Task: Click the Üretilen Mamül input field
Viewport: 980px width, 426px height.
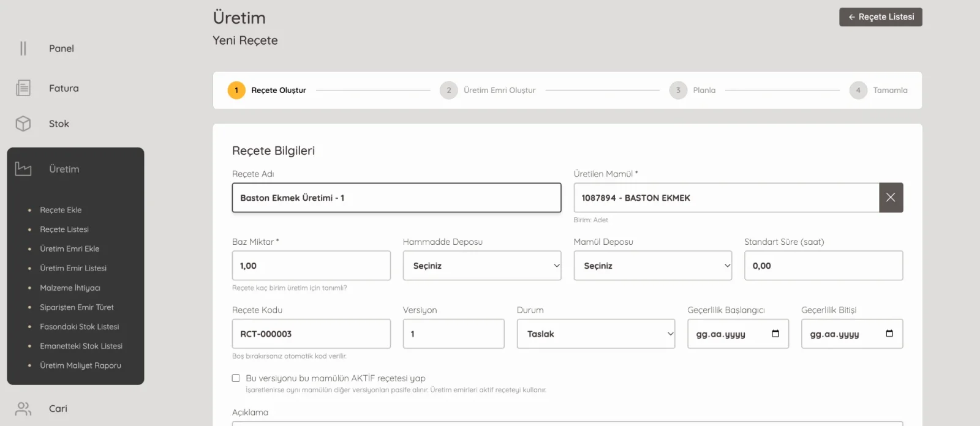Action: 726,198
